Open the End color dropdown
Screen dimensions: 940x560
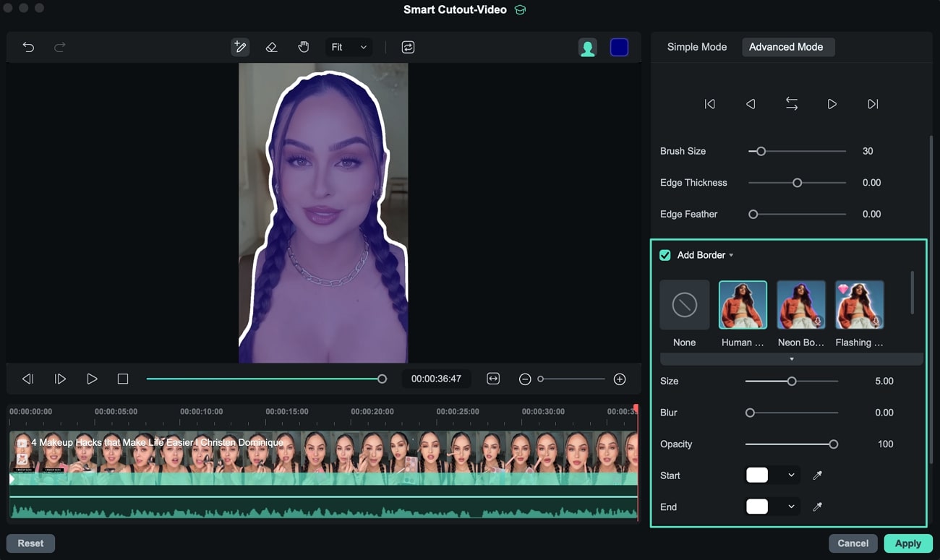pyautogui.click(x=791, y=507)
